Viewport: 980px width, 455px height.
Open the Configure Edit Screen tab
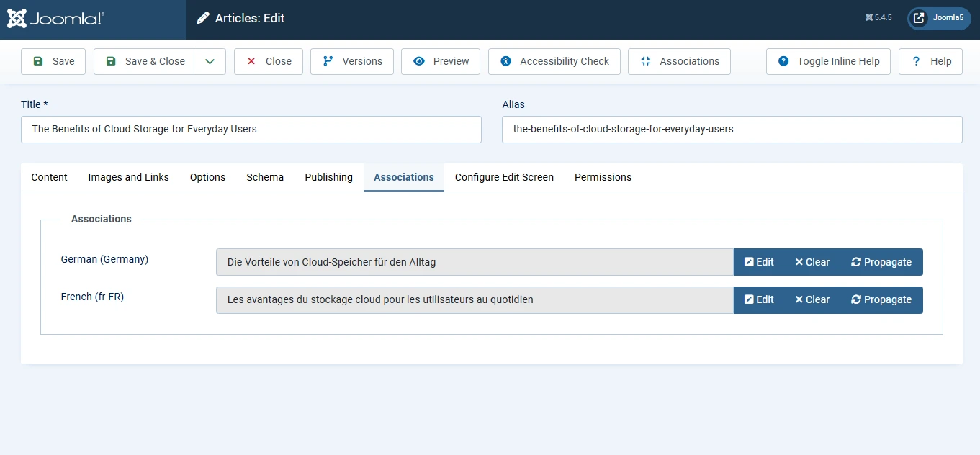click(x=504, y=177)
